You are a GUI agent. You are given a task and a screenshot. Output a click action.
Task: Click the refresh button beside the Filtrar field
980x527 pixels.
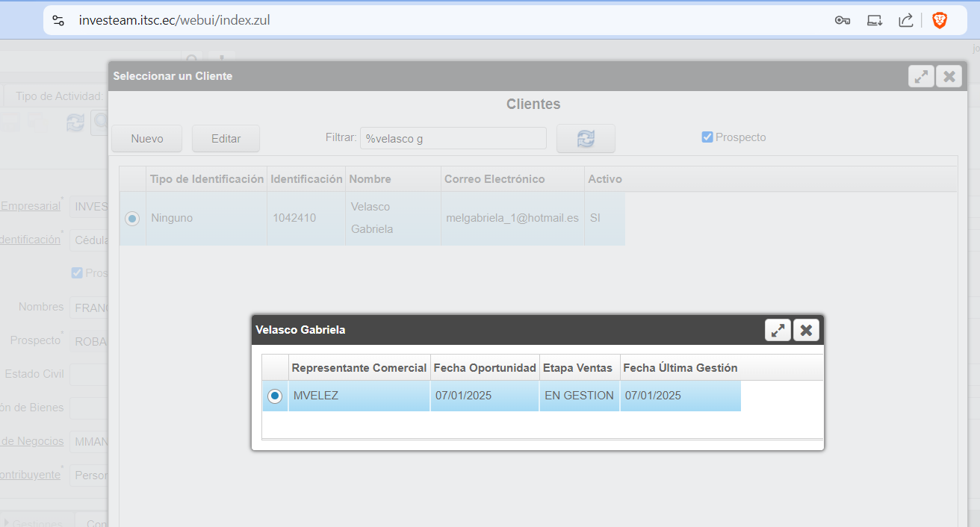click(x=586, y=138)
